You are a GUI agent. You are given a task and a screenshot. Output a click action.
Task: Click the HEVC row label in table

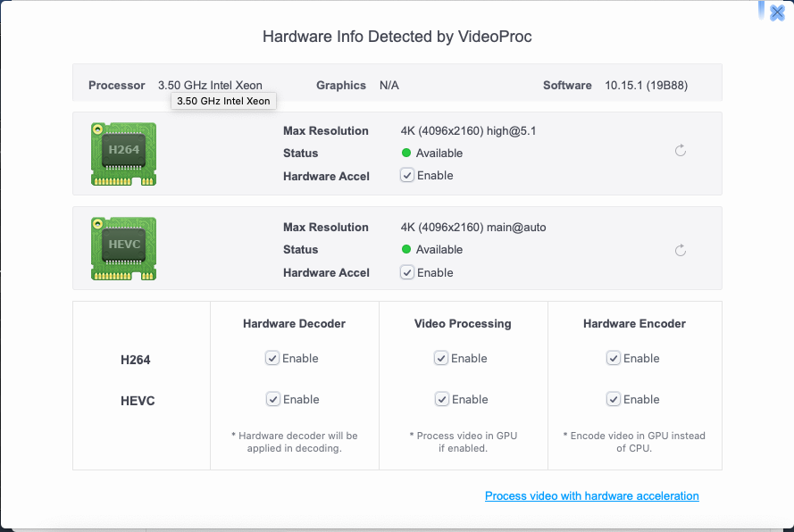[x=138, y=401]
